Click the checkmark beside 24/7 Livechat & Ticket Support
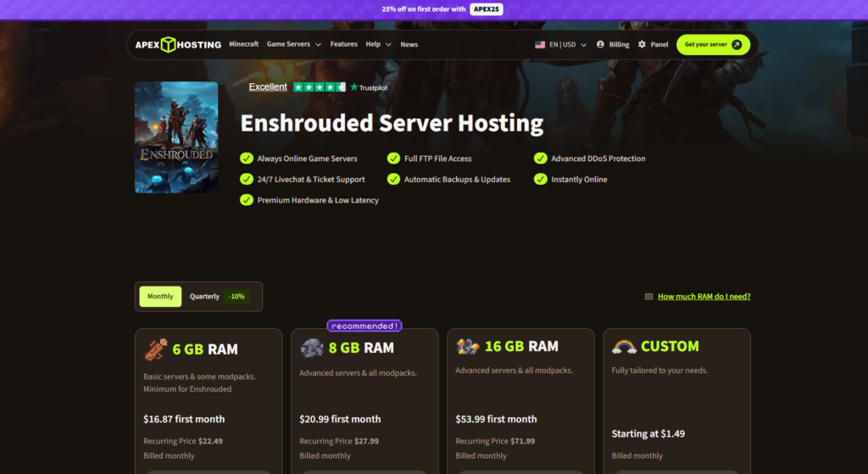The image size is (868, 474). click(247, 180)
